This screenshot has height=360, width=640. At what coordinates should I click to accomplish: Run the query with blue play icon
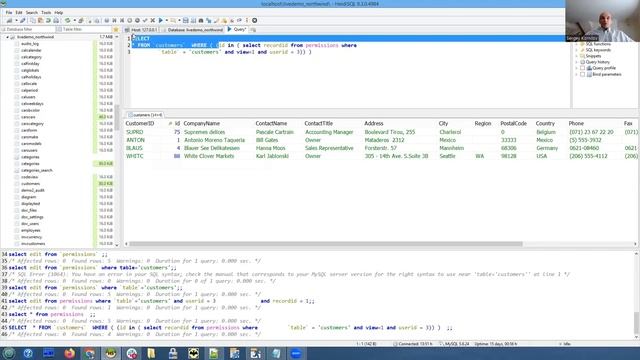tap(161, 20)
